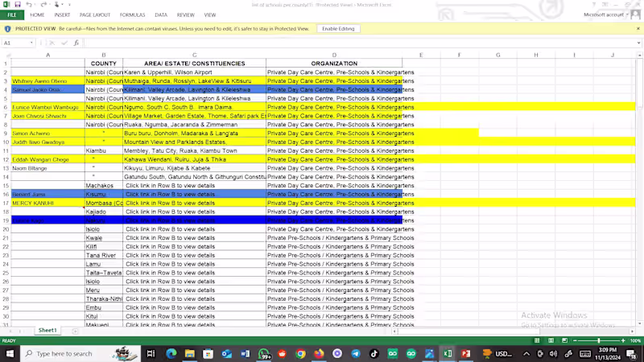The image size is (644, 362).
Task: Open Microsoft Word from the taskbar
Action: point(245,353)
